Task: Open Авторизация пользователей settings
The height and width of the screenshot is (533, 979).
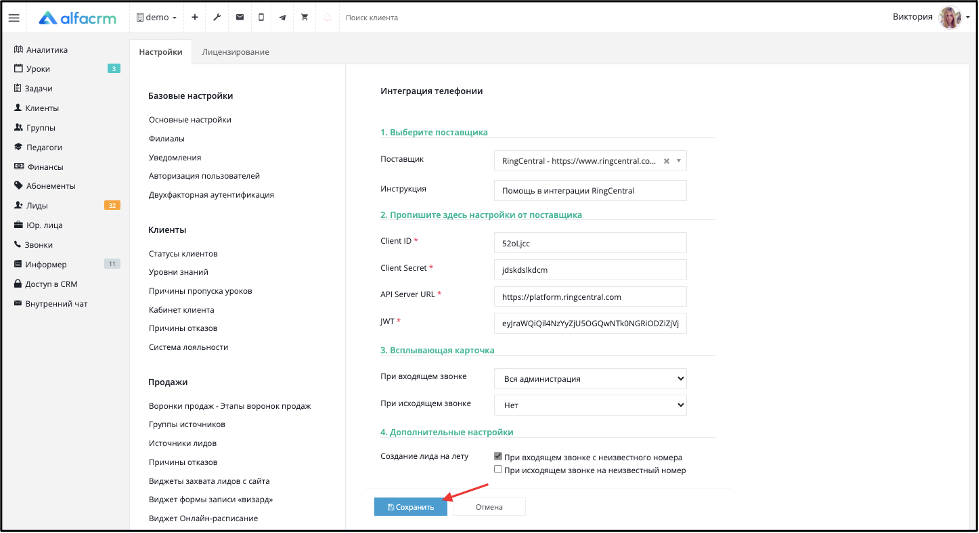Action: pyautogui.click(x=204, y=176)
